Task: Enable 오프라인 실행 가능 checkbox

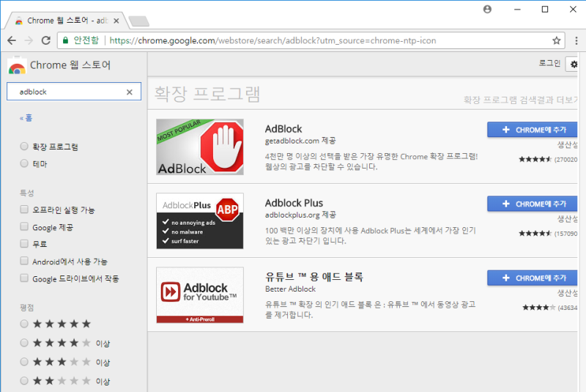Action: (x=24, y=210)
